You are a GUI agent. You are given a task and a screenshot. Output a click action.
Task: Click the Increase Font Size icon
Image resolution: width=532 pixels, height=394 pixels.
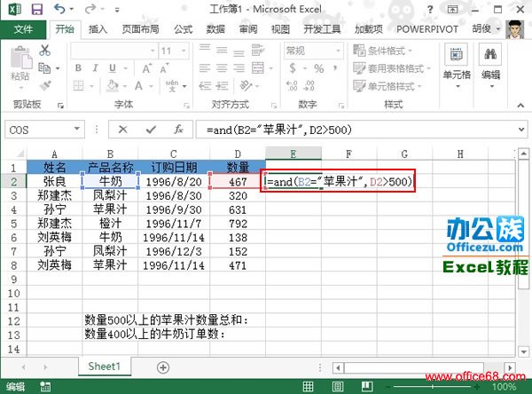[x=146, y=68]
